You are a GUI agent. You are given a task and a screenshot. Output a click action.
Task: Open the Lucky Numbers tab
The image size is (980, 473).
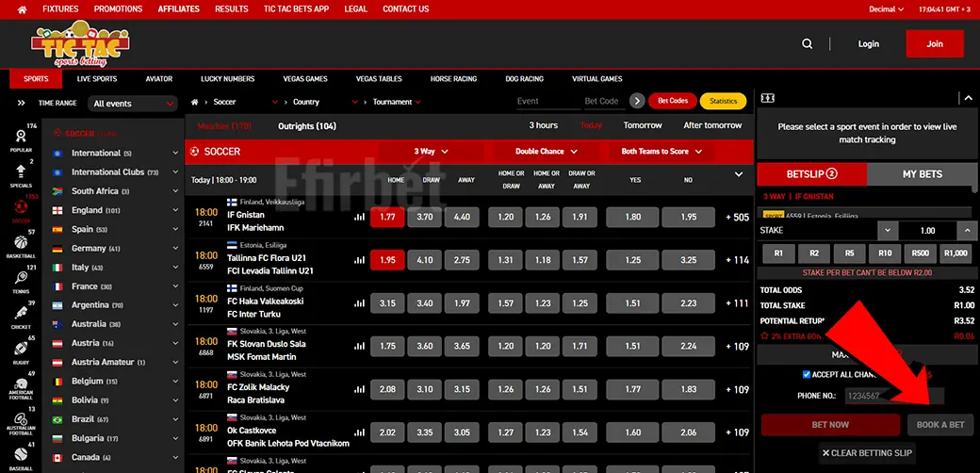click(227, 79)
